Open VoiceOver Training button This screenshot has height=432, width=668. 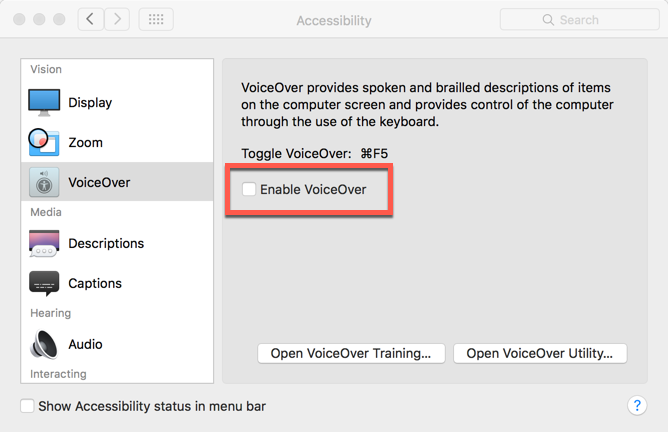coord(351,353)
